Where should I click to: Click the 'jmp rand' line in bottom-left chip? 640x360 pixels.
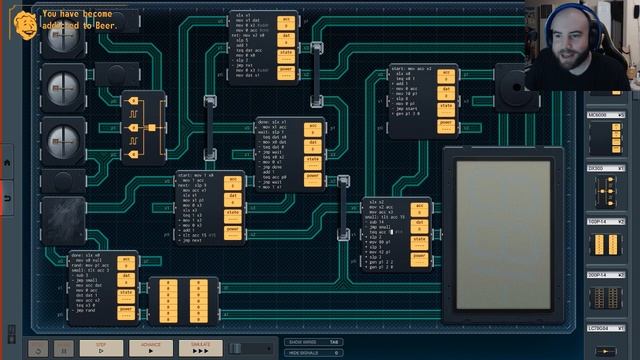pyautogui.click(x=86, y=310)
